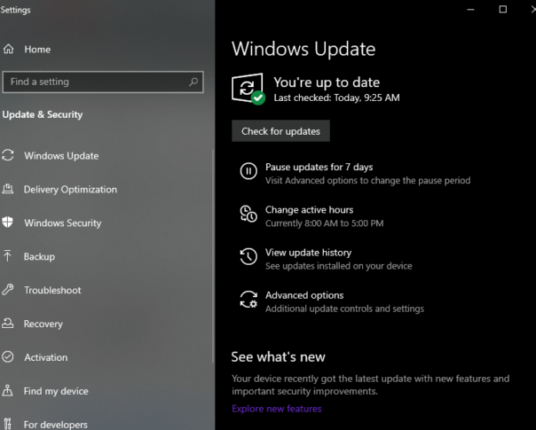This screenshot has height=430, width=536.
Task: Click the Backup upward arrow icon
Action: coord(7,256)
